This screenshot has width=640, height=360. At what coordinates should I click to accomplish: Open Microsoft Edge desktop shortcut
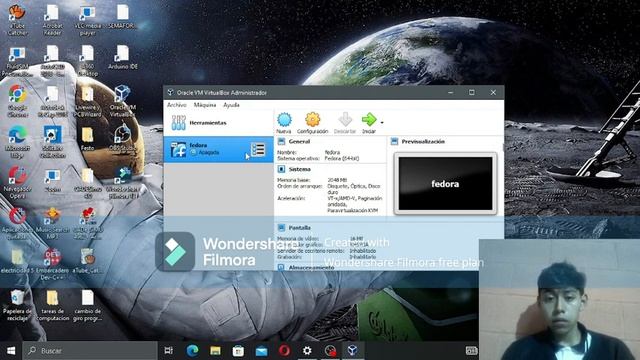(x=17, y=142)
